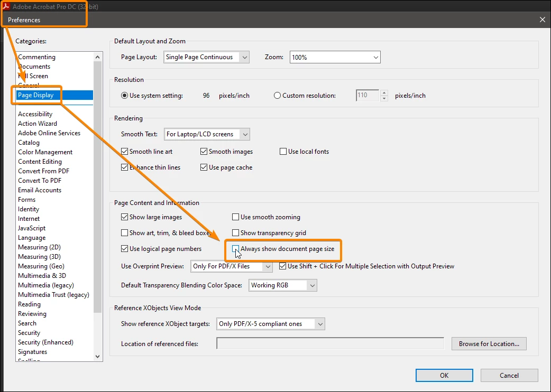Image resolution: width=551 pixels, height=392 pixels.
Task: Enable Use smooth zooming checkbox
Action: pyautogui.click(x=235, y=217)
